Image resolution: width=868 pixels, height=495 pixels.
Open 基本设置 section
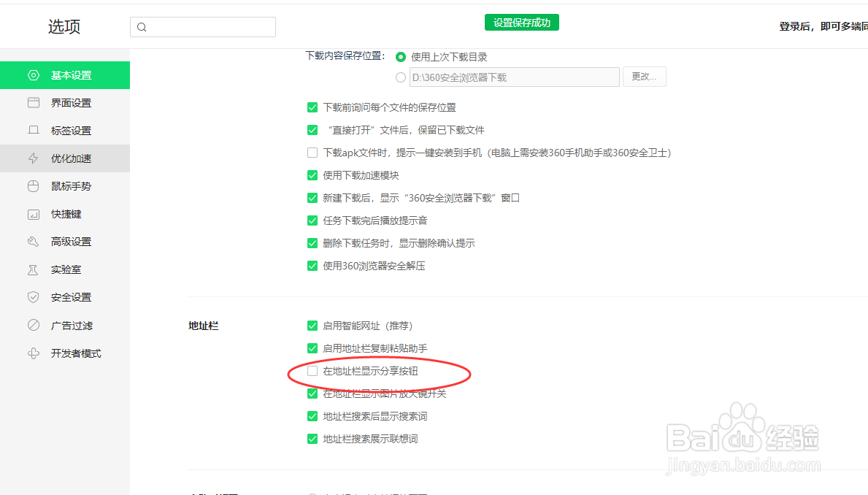click(x=65, y=75)
